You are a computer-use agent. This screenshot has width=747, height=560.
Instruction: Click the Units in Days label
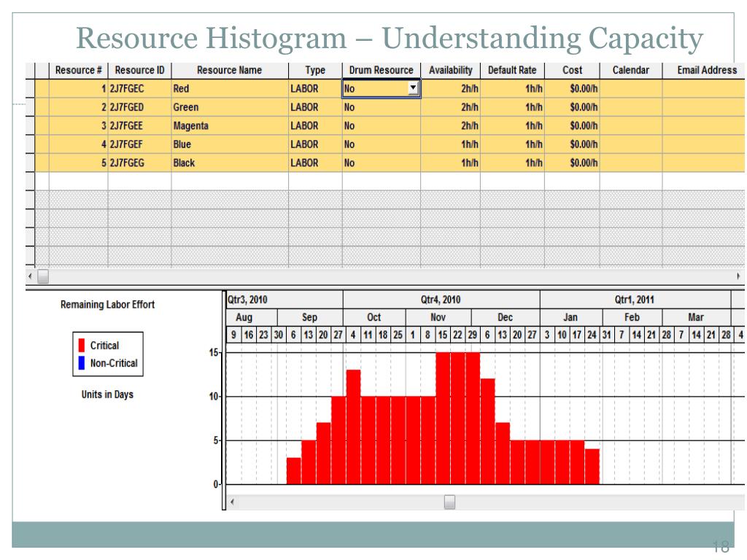[107, 394]
